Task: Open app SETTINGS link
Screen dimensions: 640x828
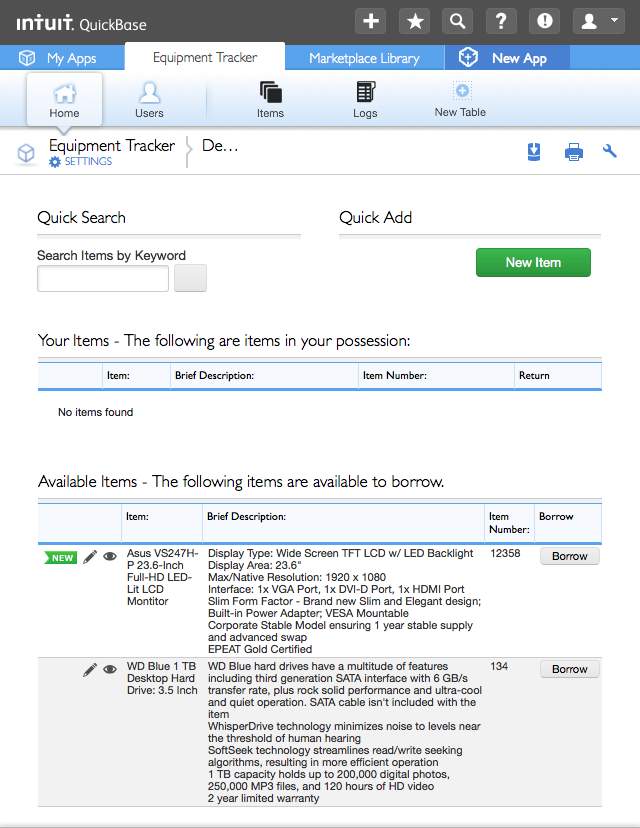Action: 81,162
